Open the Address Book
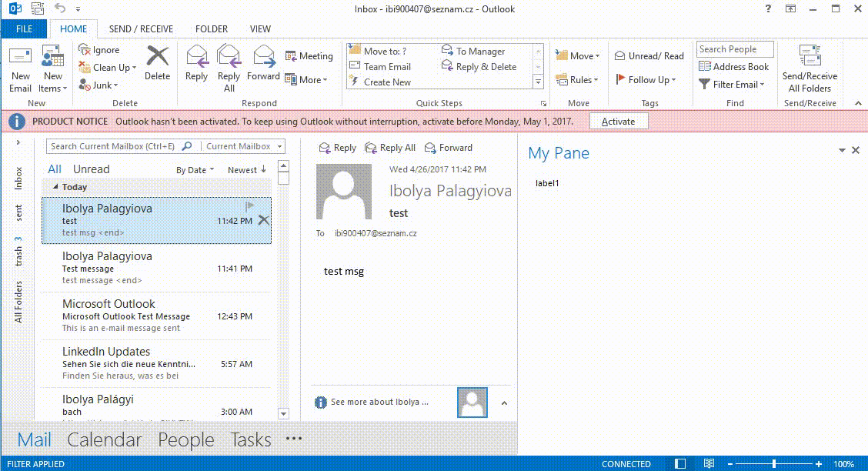The image size is (868, 471). [734, 66]
